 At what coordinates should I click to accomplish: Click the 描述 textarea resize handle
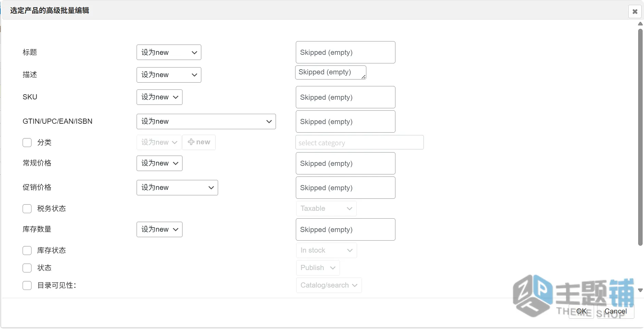[x=364, y=77]
